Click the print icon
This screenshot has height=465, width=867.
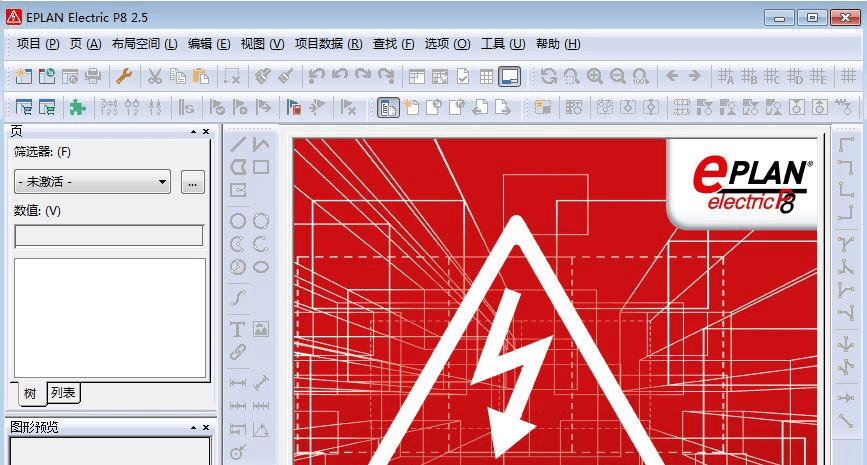pyautogui.click(x=93, y=76)
